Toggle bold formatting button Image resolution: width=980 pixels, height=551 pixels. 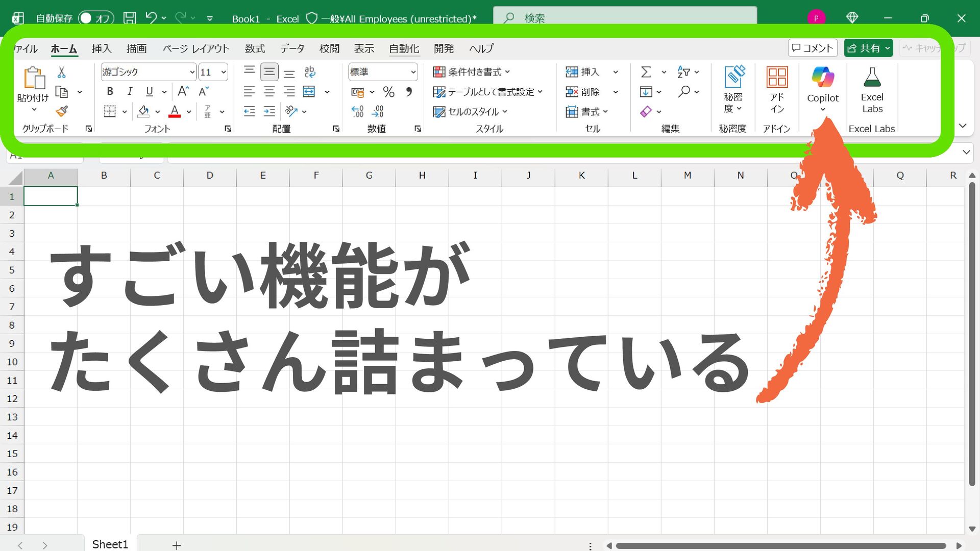(x=110, y=92)
